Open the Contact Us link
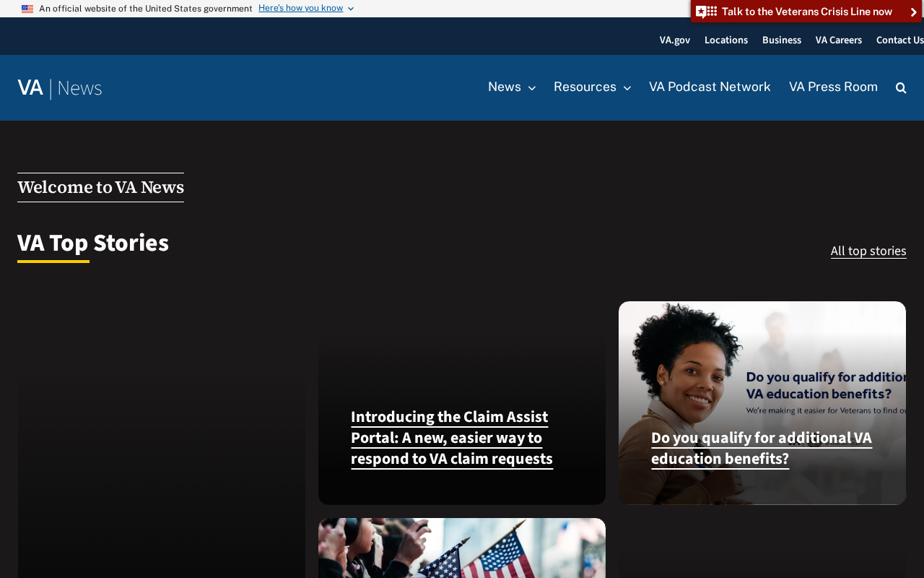The height and width of the screenshot is (578, 924). tap(900, 40)
